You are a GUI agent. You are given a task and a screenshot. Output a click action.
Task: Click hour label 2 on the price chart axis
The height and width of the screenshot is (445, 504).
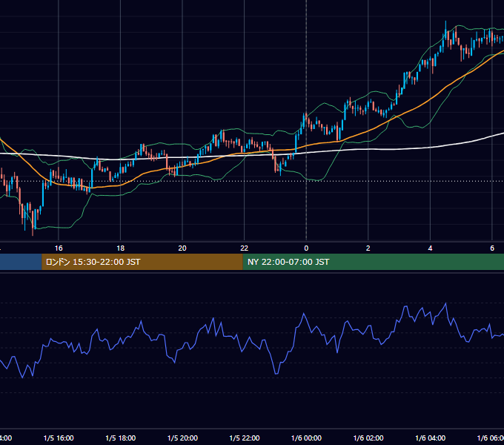[x=368, y=248]
